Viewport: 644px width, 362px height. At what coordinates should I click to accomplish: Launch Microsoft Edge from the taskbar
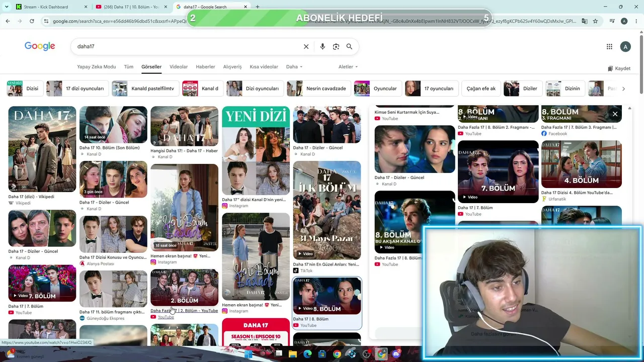coord(307,354)
